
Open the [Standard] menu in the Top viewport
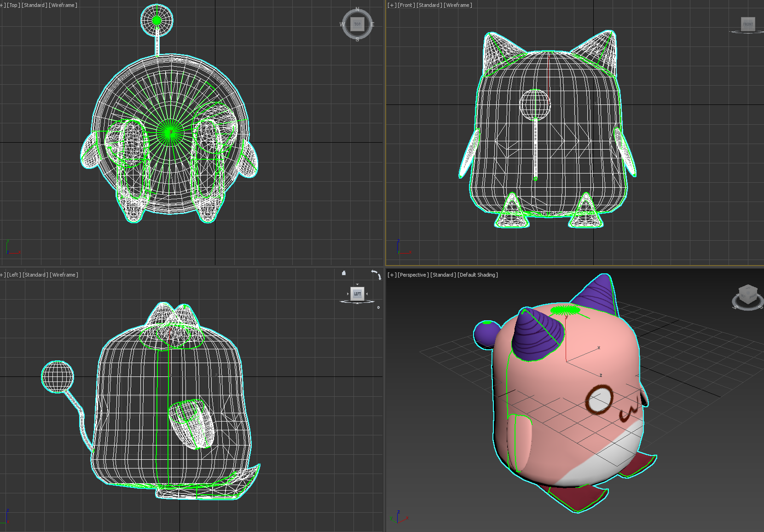[x=35, y=5]
